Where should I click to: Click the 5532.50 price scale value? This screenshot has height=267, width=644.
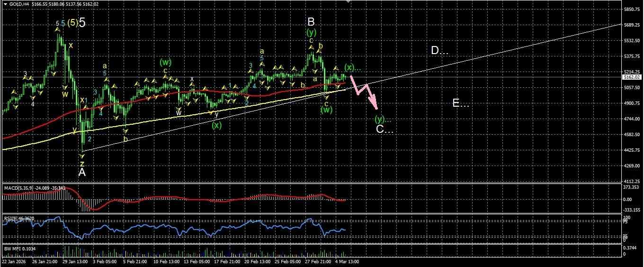(632, 41)
